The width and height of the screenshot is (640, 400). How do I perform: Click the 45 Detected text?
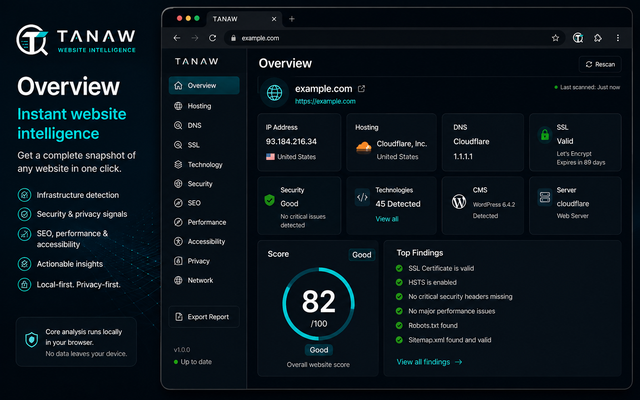(x=398, y=204)
